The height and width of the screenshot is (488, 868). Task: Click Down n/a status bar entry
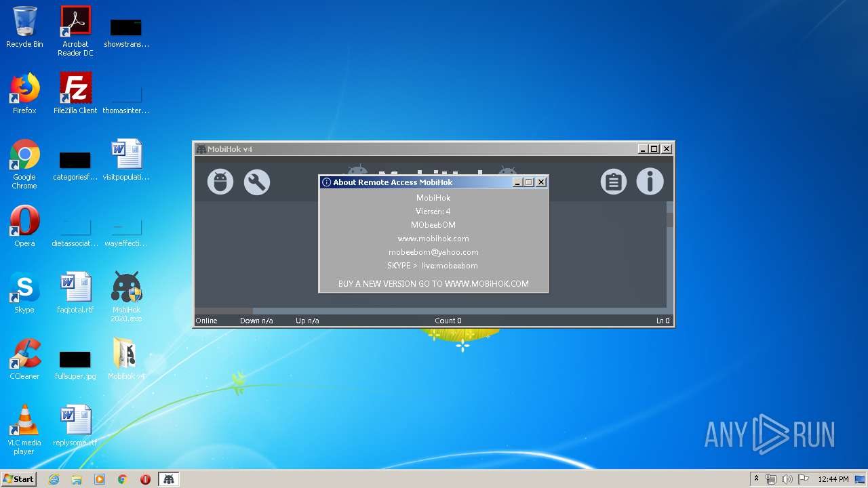[256, 321]
